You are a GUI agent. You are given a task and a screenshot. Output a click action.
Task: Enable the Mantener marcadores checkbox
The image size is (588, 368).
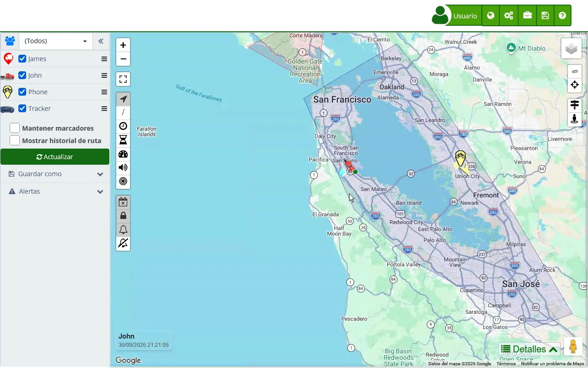[x=15, y=128]
